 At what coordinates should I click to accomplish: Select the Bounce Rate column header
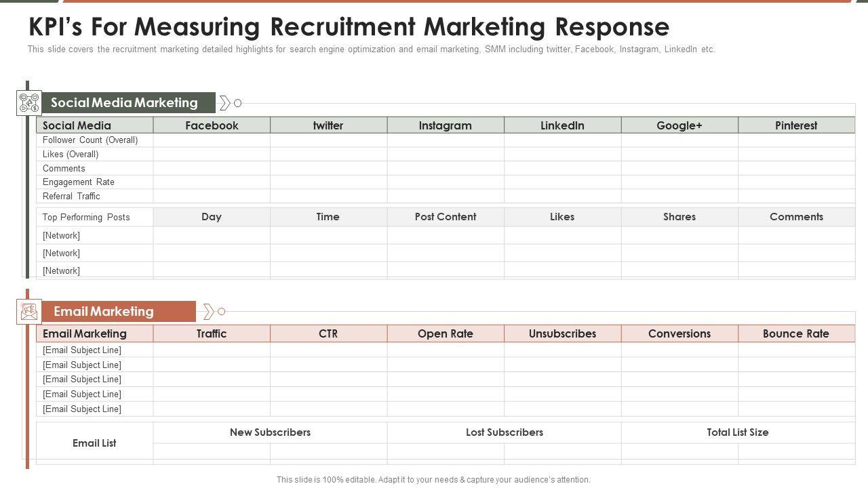click(796, 333)
